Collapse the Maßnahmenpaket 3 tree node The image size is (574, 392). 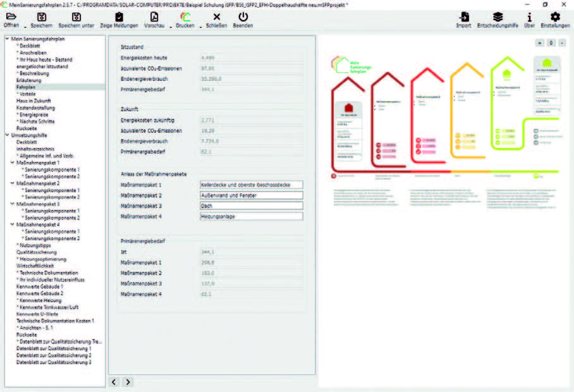pyautogui.click(x=13, y=204)
